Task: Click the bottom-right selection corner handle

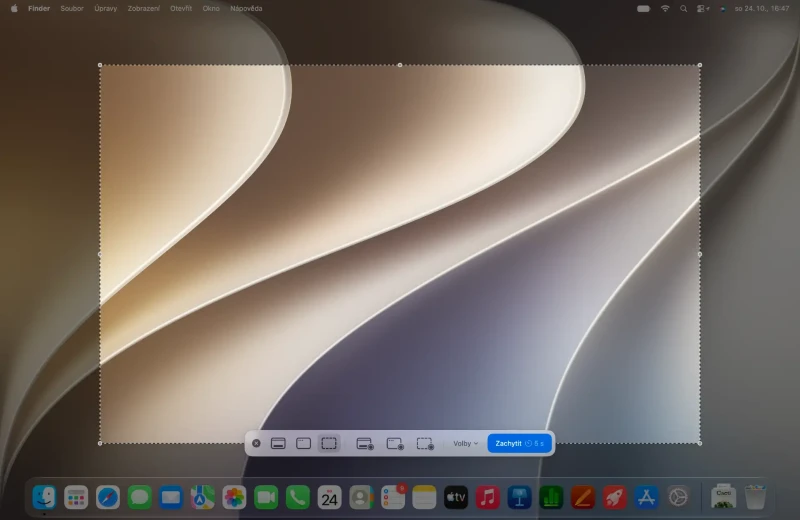Action: pyautogui.click(x=699, y=443)
